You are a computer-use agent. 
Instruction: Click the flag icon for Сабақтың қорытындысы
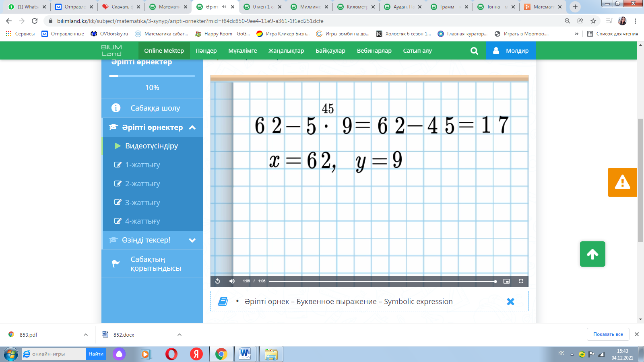116,263
